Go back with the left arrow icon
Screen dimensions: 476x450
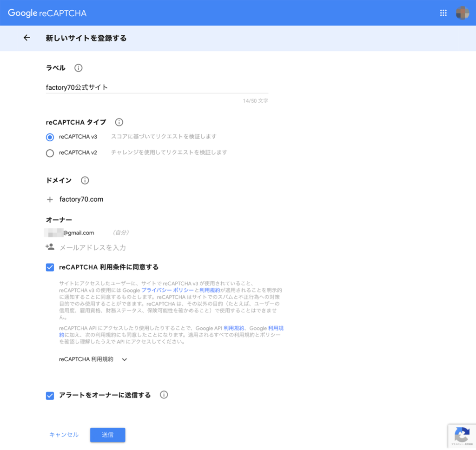26,38
